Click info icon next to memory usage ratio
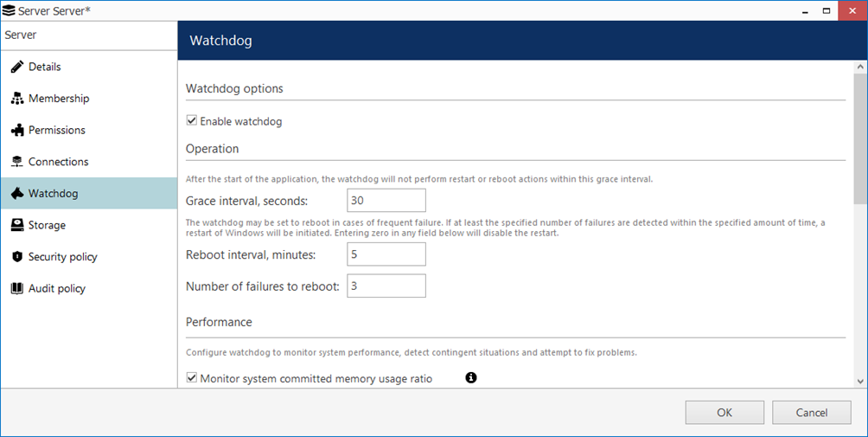Viewport: 868px width, 437px height. pyautogui.click(x=471, y=377)
